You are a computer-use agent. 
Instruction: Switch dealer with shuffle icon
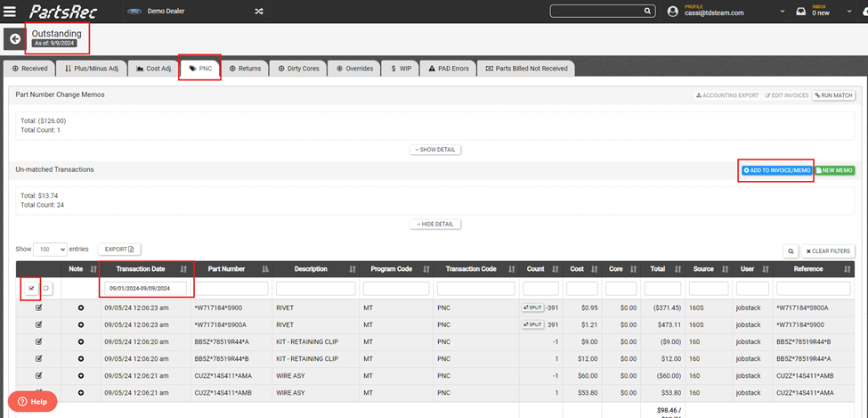pyautogui.click(x=258, y=11)
